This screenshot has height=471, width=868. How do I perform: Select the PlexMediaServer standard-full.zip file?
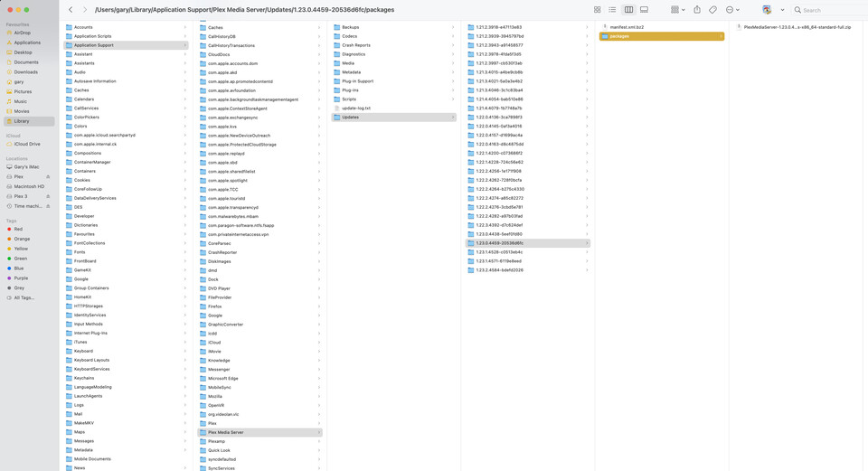click(x=797, y=27)
